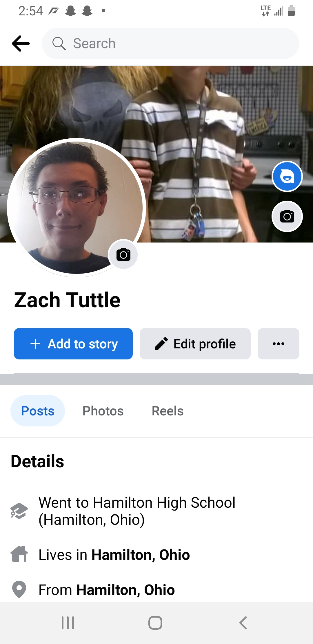Select the Posts tab
Viewport: 313px width, 644px height.
pos(38,411)
